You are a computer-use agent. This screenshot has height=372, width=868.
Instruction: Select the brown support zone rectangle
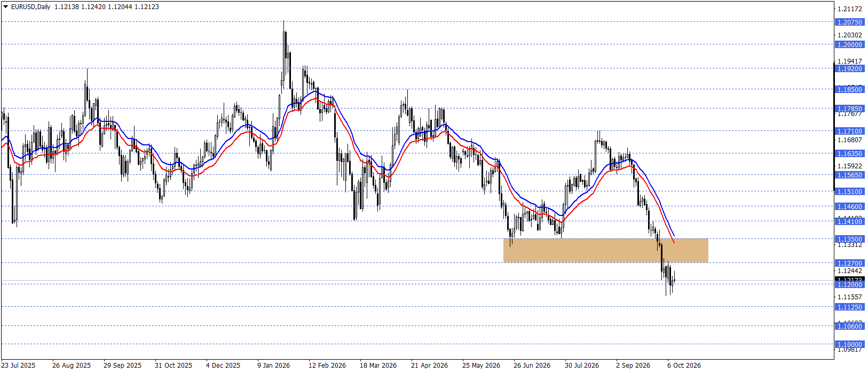pyautogui.click(x=606, y=251)
